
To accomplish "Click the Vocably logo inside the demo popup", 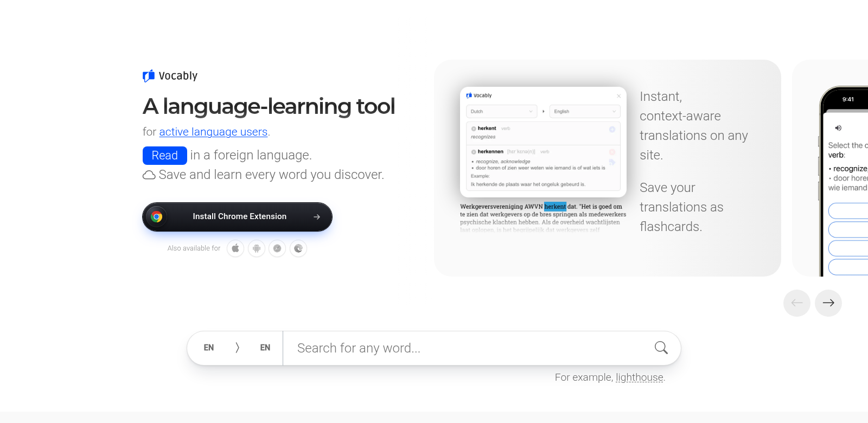I will (479, 95).
